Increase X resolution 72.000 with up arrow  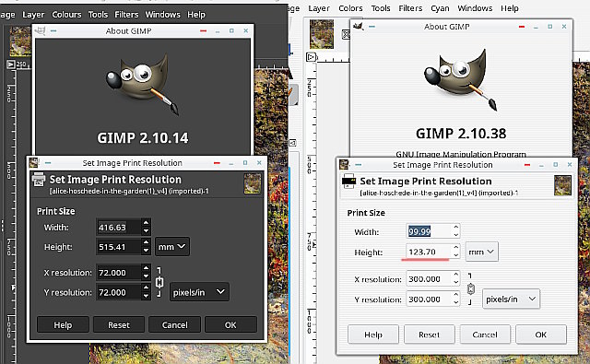coord(147,268)
